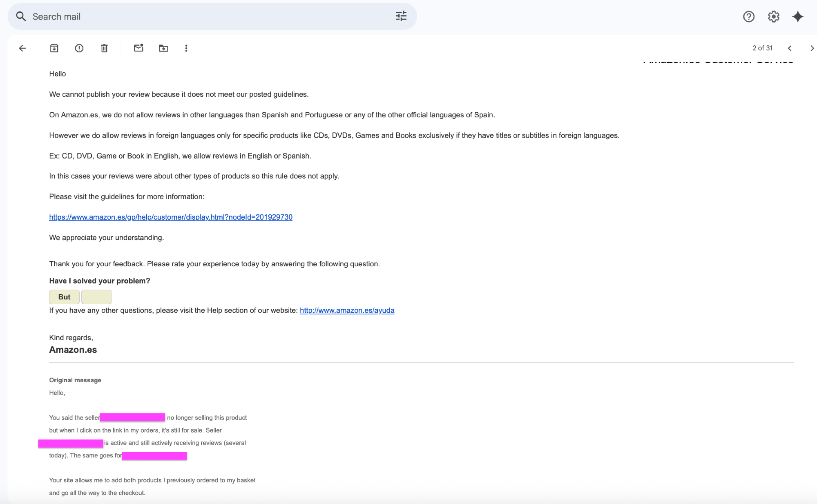Open the amazon.es/ayuda help link
The width and height of the screenshot is (817, 504).
(347, 310)
